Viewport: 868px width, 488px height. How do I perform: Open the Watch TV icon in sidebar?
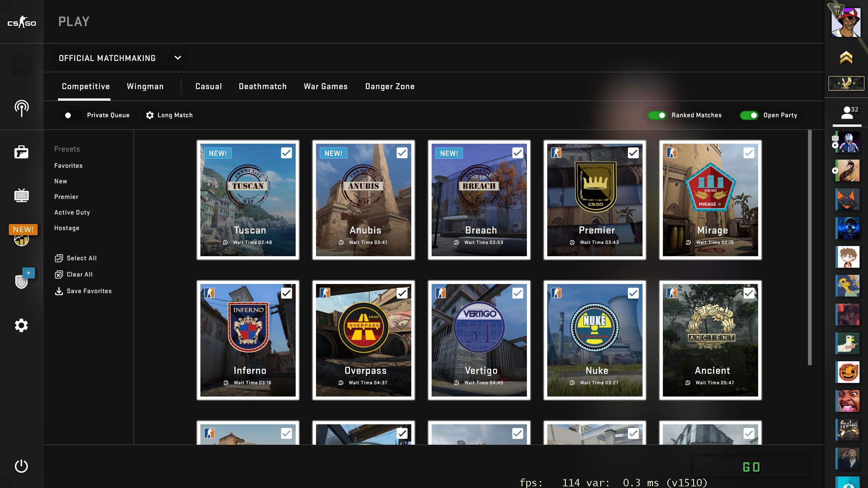pyautogui.click(x=21, y=196)
